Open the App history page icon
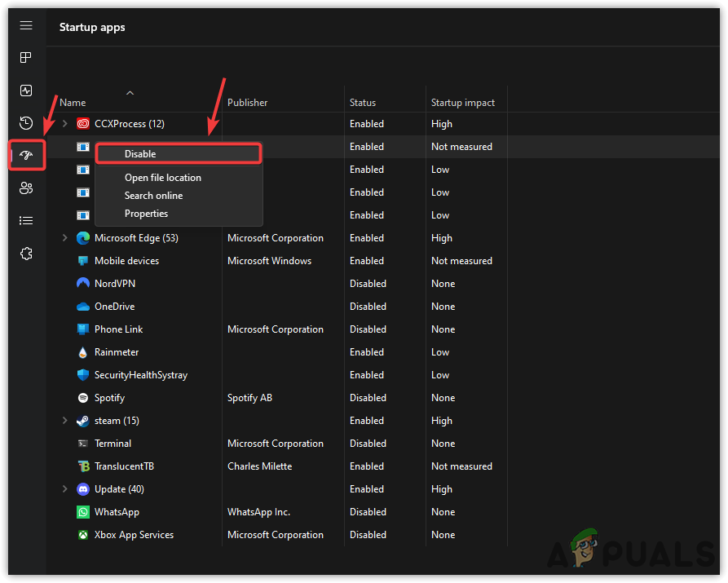Image resolution: width=728 pixels, height=583 pixels. pyautogui.click(x=26, y=123)
